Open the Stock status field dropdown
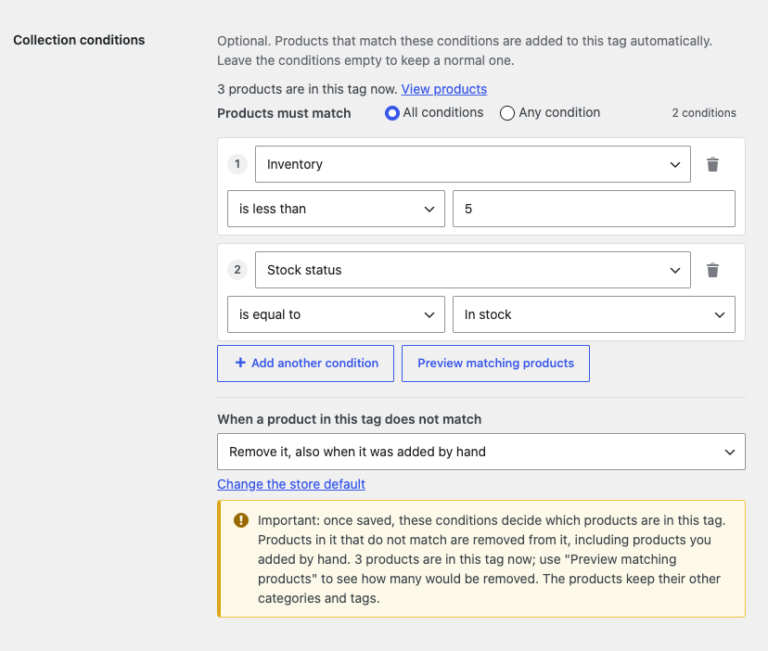 (x=473, y=270)
